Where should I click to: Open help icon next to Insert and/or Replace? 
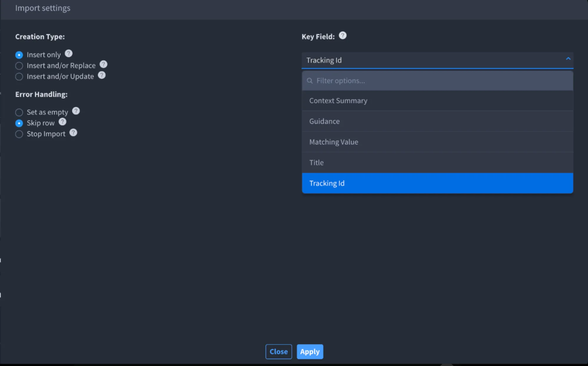[104, 64]
